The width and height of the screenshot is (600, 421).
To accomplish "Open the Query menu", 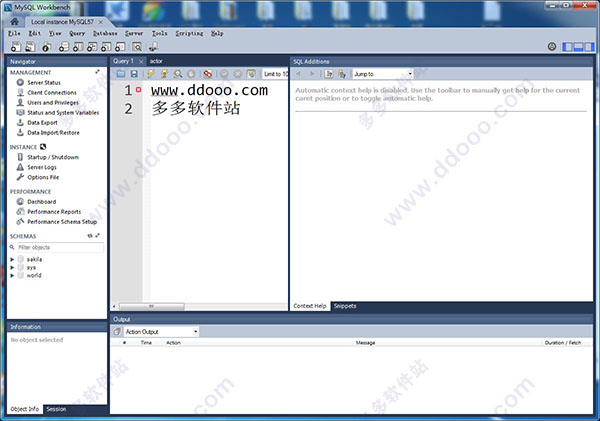I will click(x=77, y=33).
